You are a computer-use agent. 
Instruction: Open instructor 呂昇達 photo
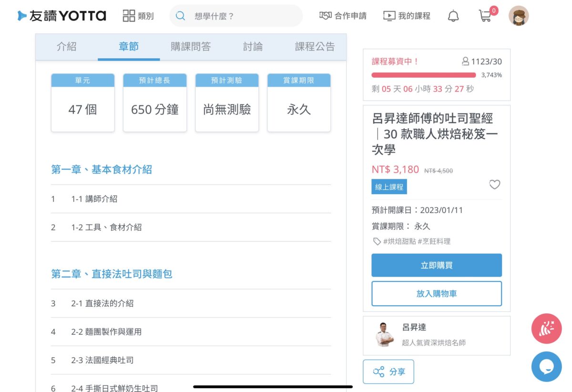pos(385,334)
